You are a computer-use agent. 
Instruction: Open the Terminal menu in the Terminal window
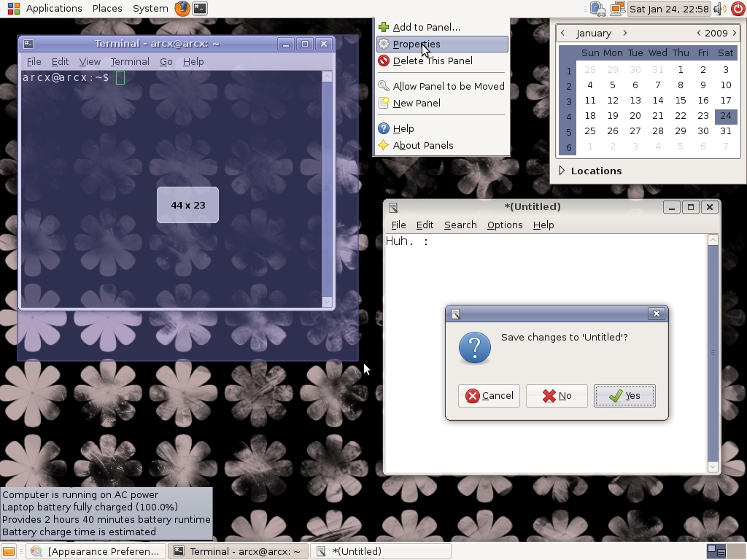pos(130,62)
